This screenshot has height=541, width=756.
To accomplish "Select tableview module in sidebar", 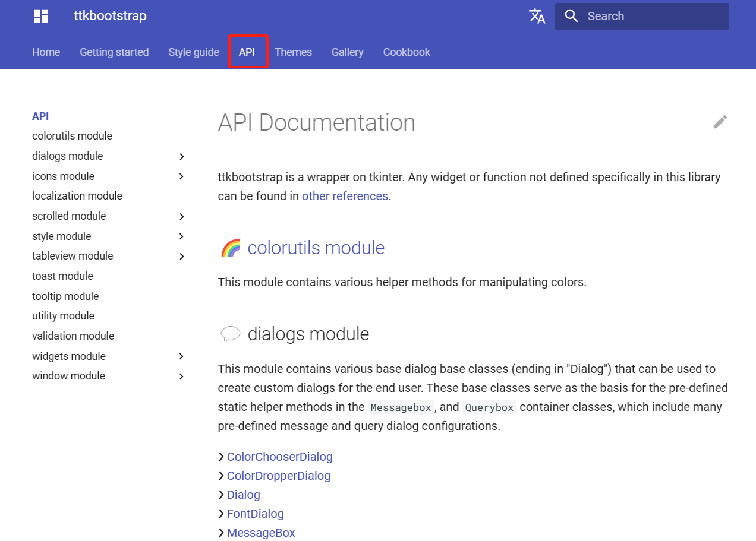I will [73, 256].
